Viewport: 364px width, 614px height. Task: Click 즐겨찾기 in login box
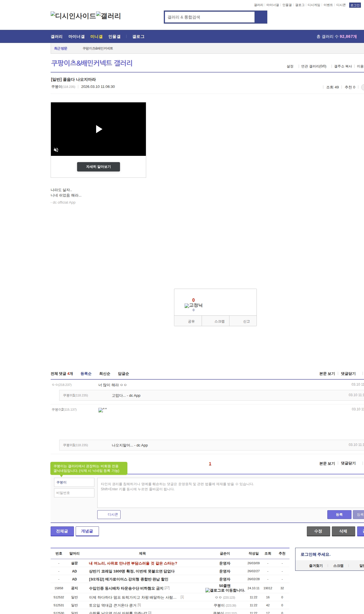[316, 566]
